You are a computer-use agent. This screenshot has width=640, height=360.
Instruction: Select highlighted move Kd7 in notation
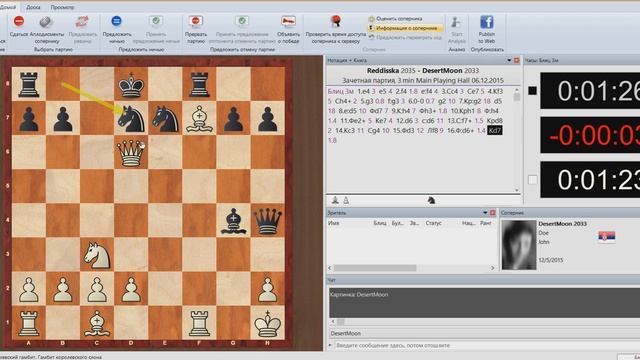(x=495, y=131)
